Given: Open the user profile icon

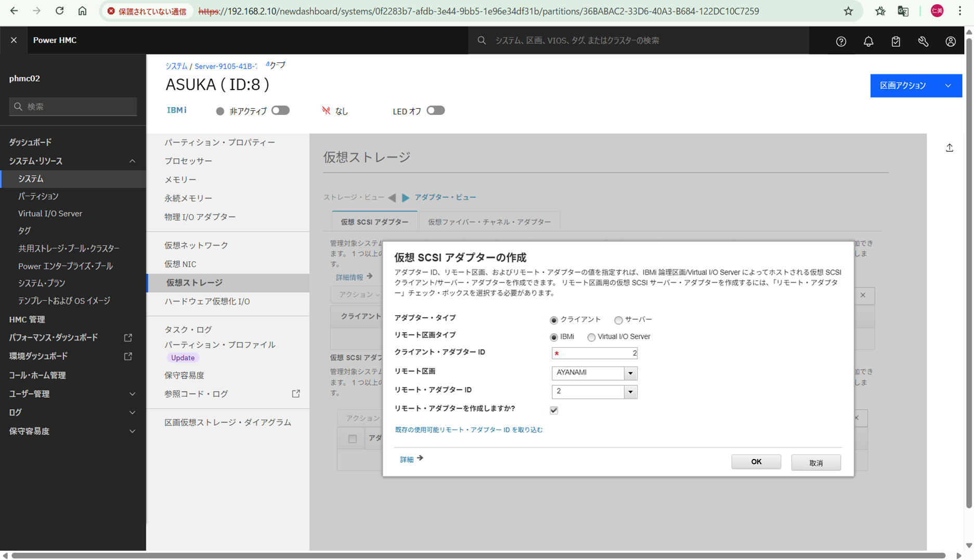Looking at the screenshot, I should pyautogui.click(x=951, y=41).
